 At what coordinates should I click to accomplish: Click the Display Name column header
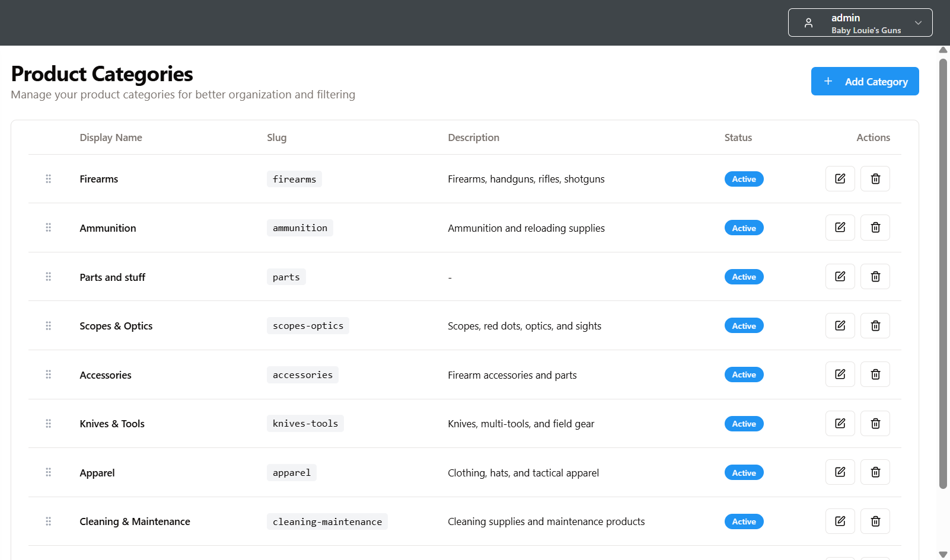pyautogui.click(x=111, y=137)
